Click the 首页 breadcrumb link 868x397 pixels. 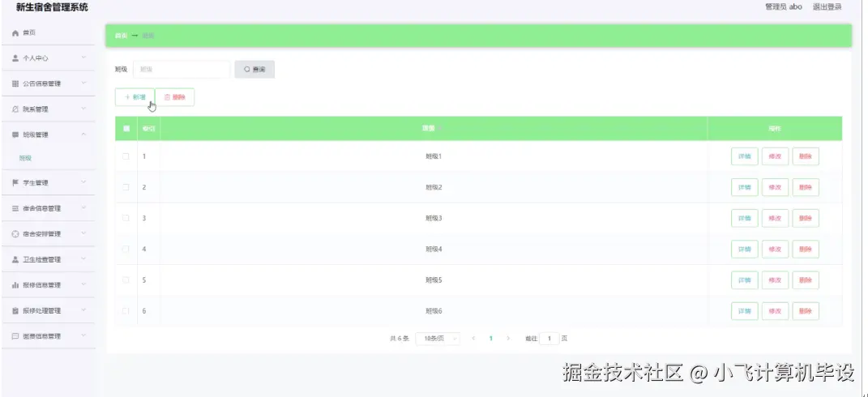[x=121, y=36]
